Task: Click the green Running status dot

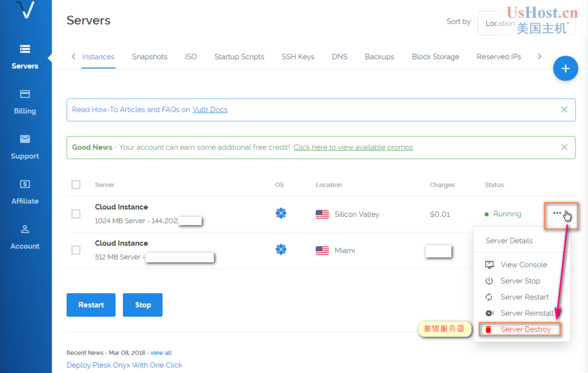Action: click(487, 215)
